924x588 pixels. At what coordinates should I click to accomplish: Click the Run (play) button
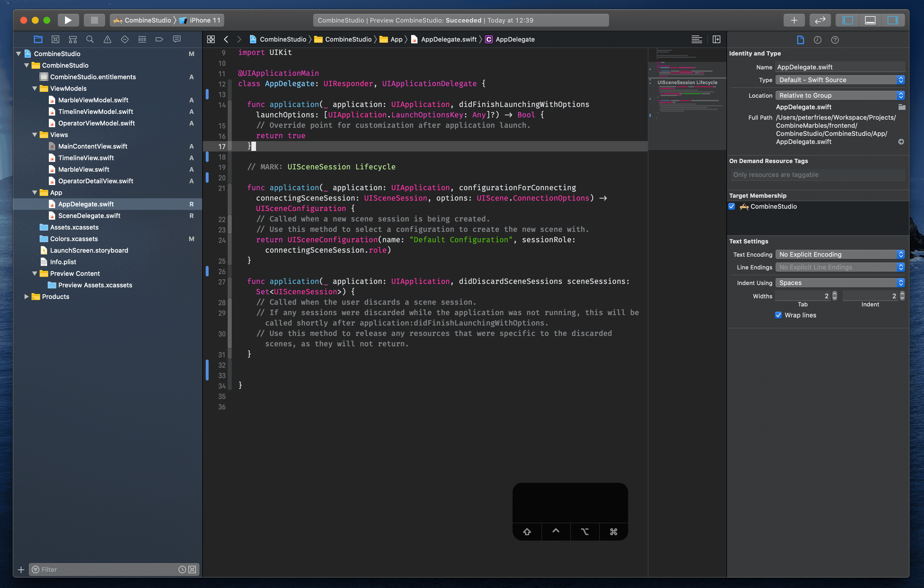68,20
